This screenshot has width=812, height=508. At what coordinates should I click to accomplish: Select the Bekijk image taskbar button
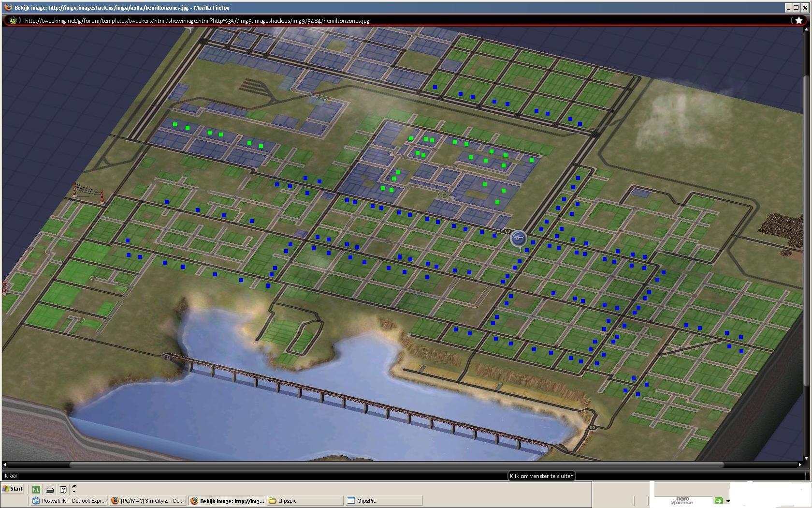[227, 501]
